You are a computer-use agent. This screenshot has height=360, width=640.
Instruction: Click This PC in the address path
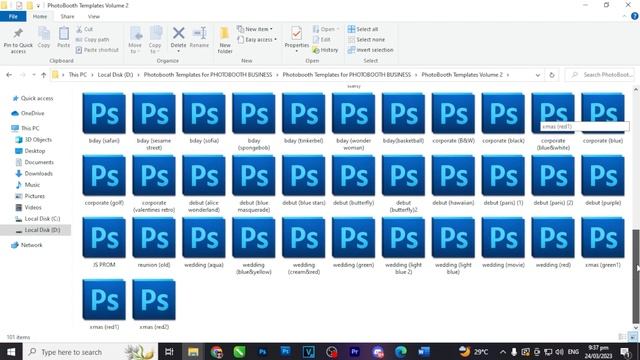pos(78,75)
